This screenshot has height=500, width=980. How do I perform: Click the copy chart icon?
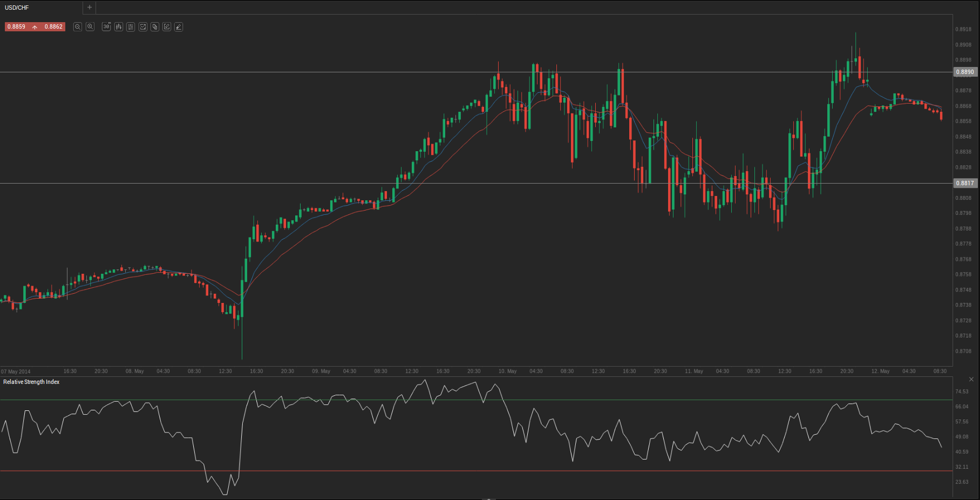tap(155, 26)
